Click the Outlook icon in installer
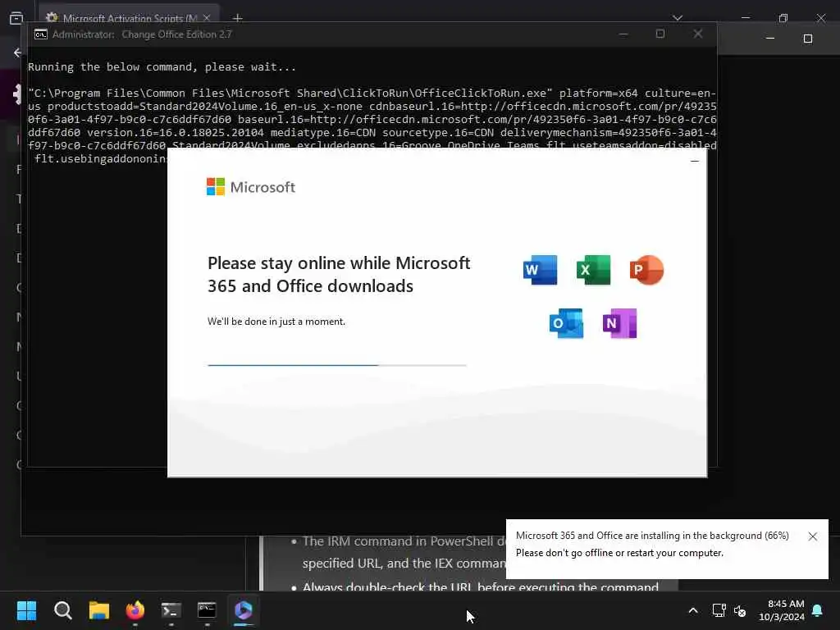This screenshot has height=630, width=840. pyautogui.click(x=566, y=323)
